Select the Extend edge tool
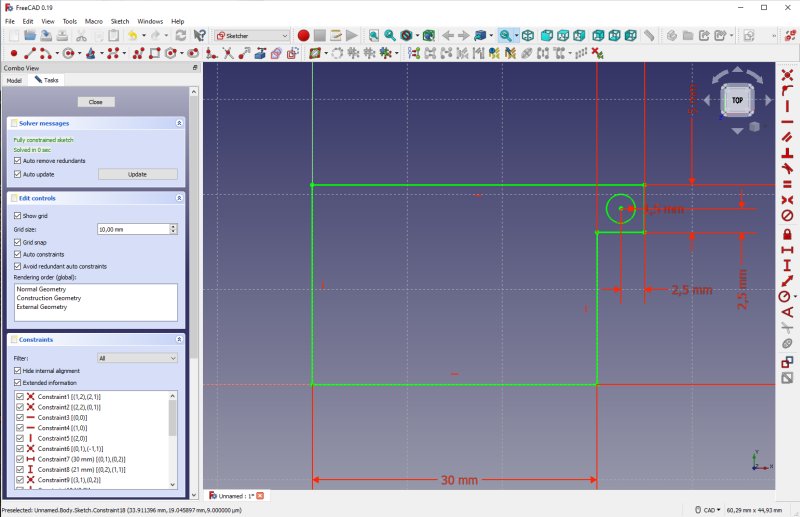The height and width of the screenshot is (517, 800). [x=244, y=53]
